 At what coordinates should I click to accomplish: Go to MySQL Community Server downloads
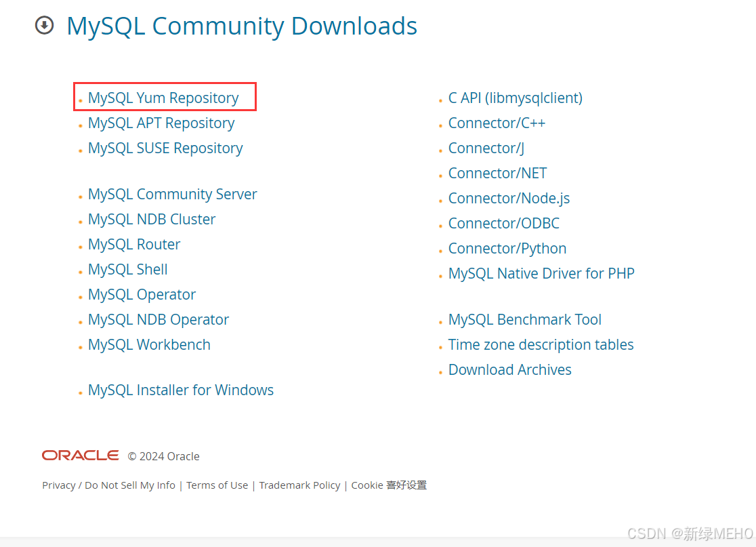pos(173,194)
